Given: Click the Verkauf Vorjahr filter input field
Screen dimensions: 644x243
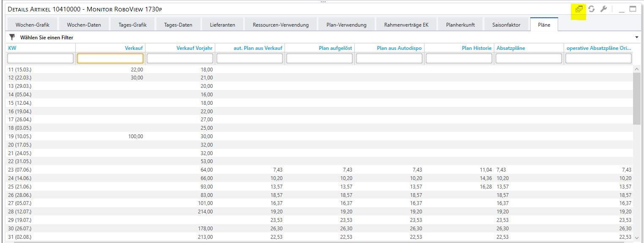Looking at the screenshot, I should tap(180, 58).
